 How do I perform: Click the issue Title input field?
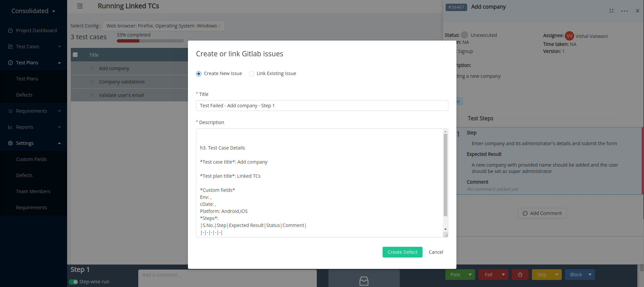tap(322, 106)
